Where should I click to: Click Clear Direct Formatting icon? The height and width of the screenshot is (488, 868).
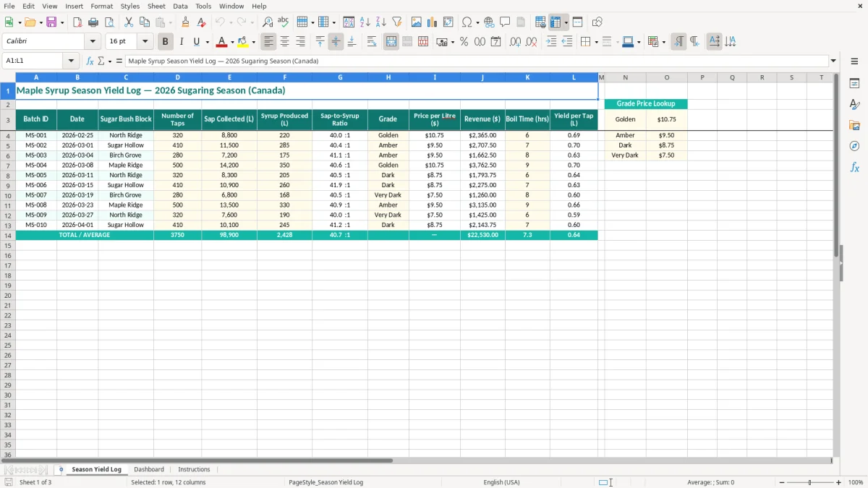[x=201, y=22]
